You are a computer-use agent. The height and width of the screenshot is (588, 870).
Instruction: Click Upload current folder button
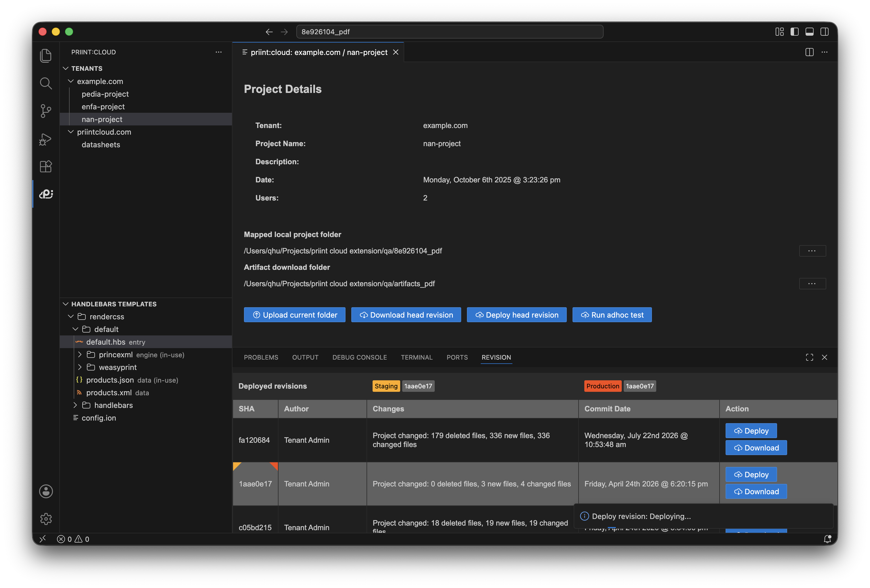click(x=295, y=315)
